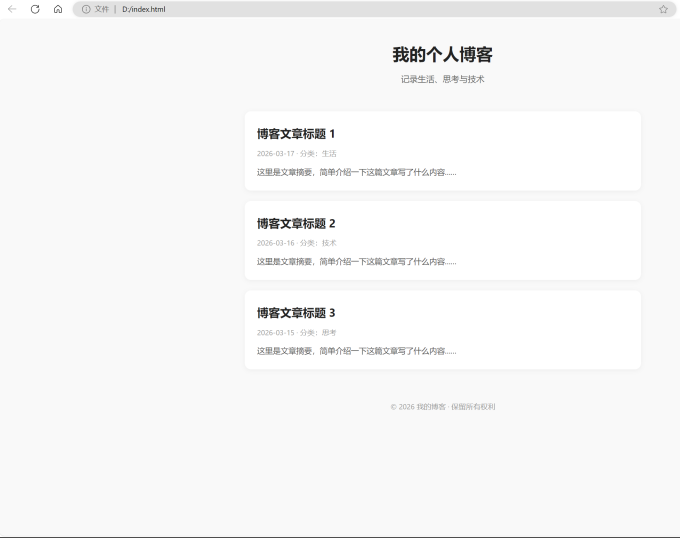680x538 pixels.
Task: Open 博客文章标题 1 article
Action: [296, 134]
